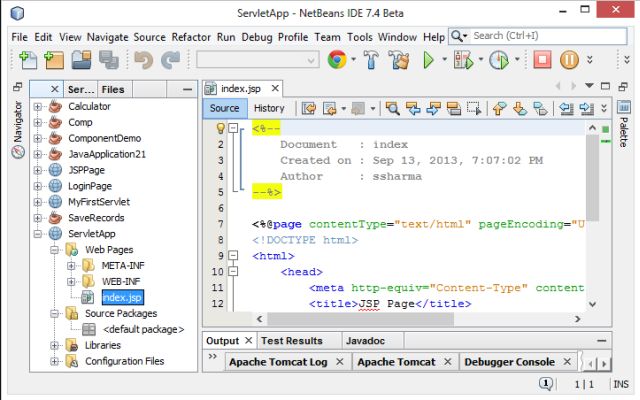Toggle Rectangular Selection icon
Viewport: 640px width, 400px height.
click(474, 108)
